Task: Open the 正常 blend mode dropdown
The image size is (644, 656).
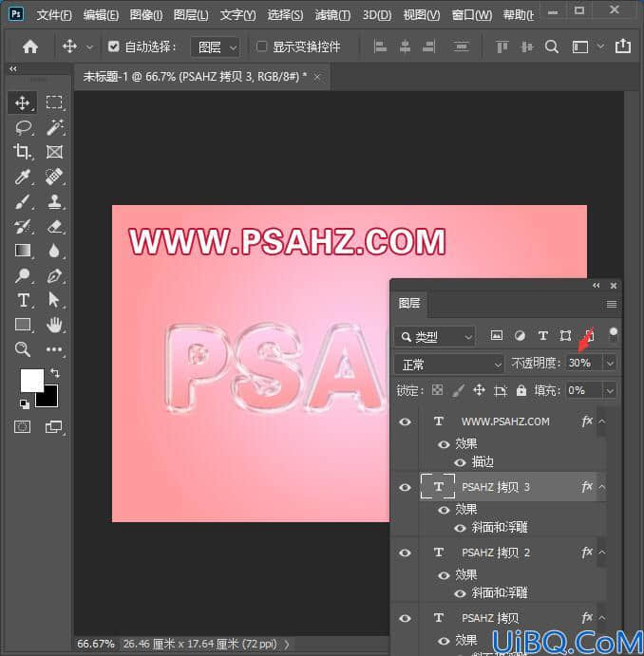Action: (x=449, y=365)
